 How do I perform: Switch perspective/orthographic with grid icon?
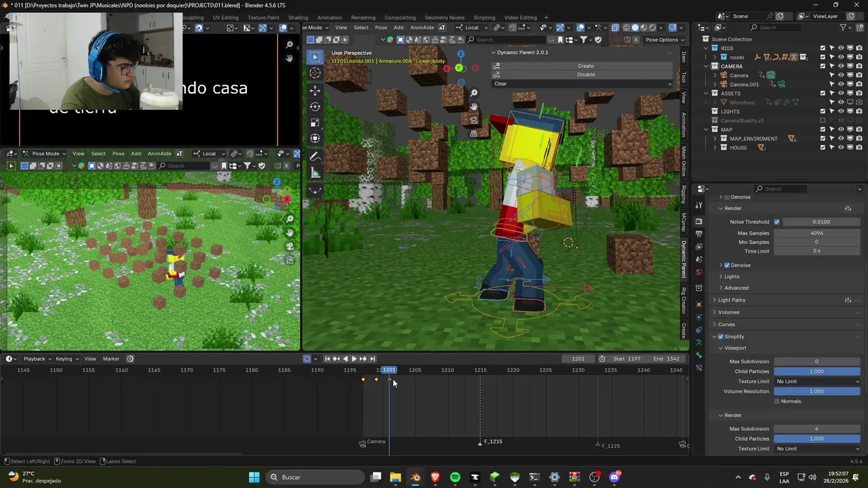coord(474,134)
